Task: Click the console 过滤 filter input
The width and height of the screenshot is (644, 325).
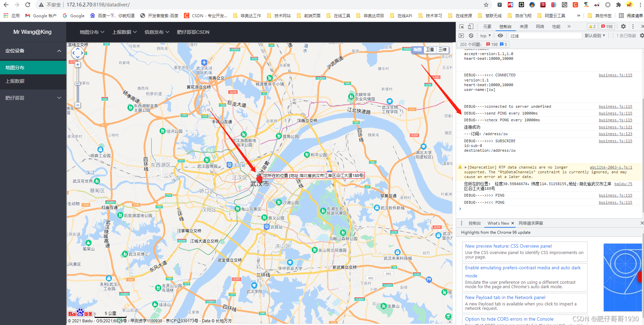Action: point(545,35)
